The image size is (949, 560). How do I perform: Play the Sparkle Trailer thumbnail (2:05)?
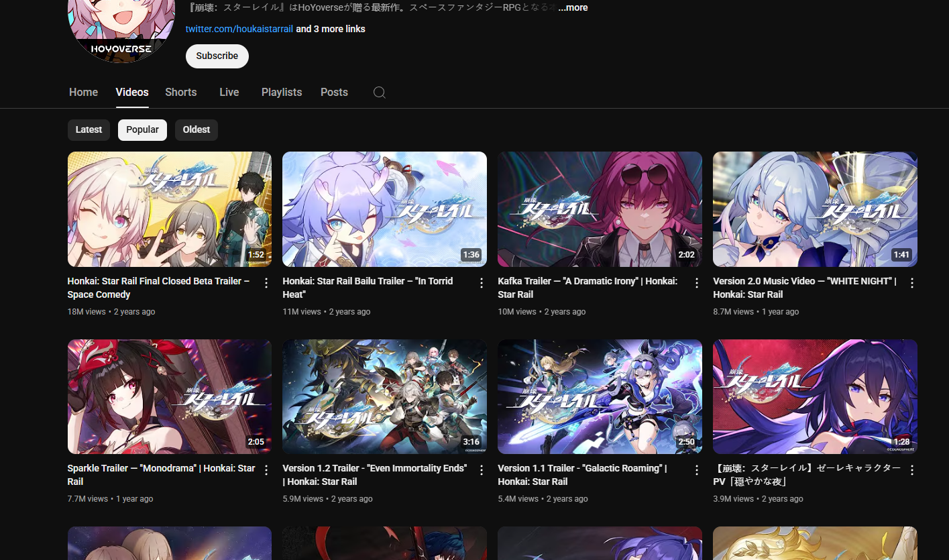(x=170, y=396)
